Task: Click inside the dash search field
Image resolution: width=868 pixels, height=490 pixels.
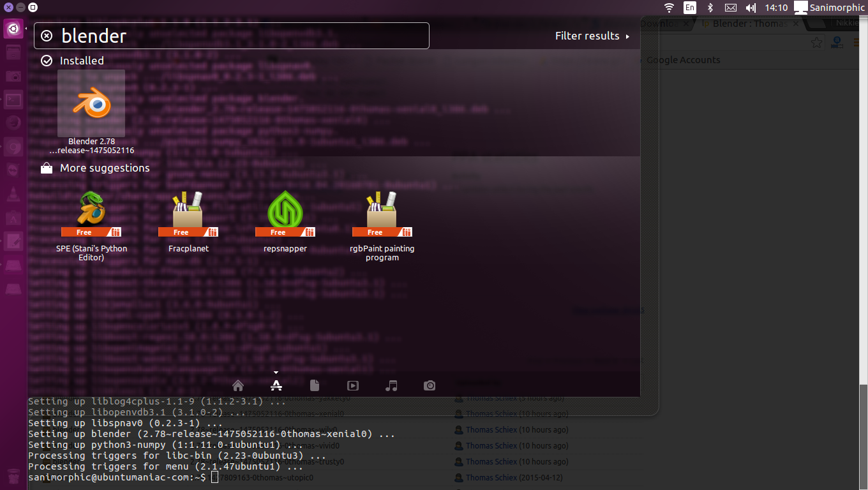Action: click(x=232, y=36)
